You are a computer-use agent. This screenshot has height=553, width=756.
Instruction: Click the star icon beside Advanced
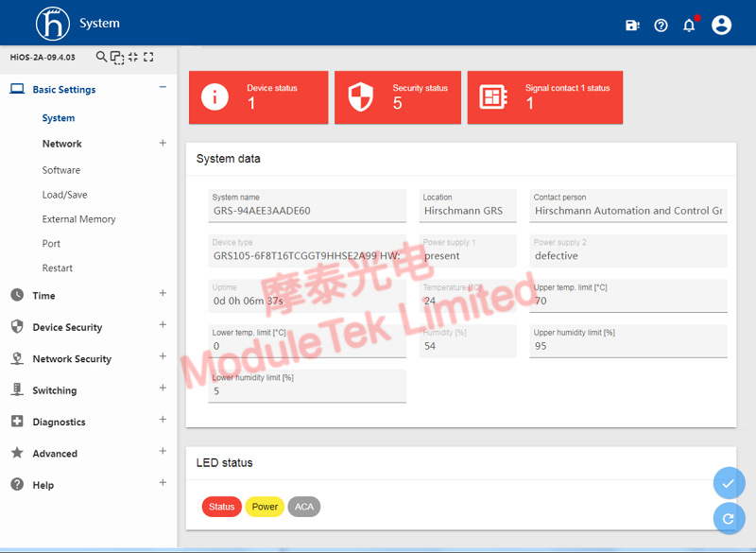click(x=17, y=453)
